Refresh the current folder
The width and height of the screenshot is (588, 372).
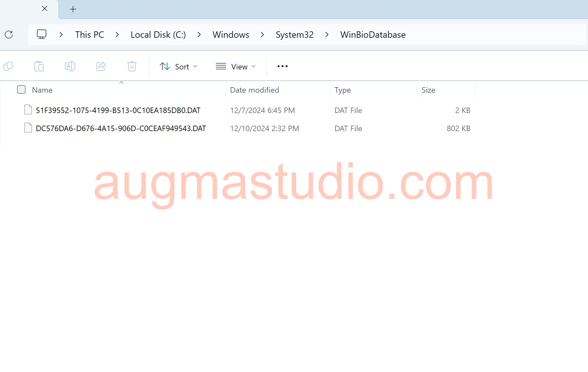[9, 35]
